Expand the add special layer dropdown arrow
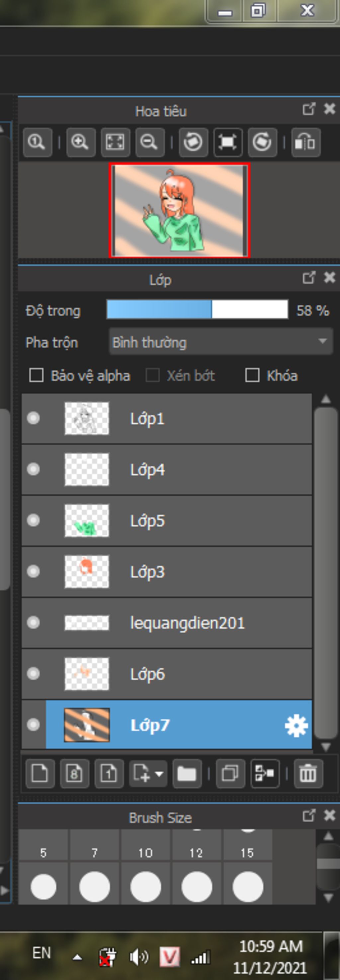The image size is (340, 980). pyautogui.click(x=159, y=774)
